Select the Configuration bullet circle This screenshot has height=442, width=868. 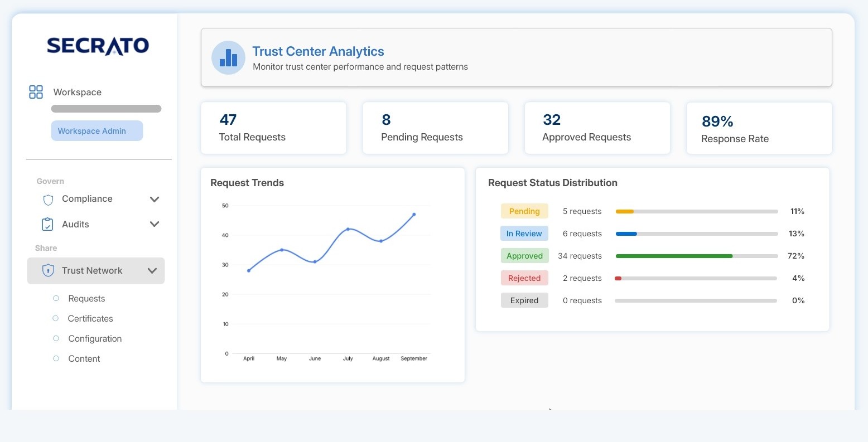pyautogui.click(x=56, y=338)
